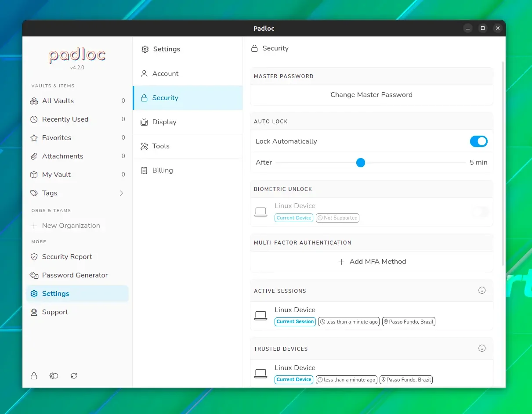This screenshot has height=414, width=532.
Task: Open the Password Generator dice icon
Action: [34, 275]
